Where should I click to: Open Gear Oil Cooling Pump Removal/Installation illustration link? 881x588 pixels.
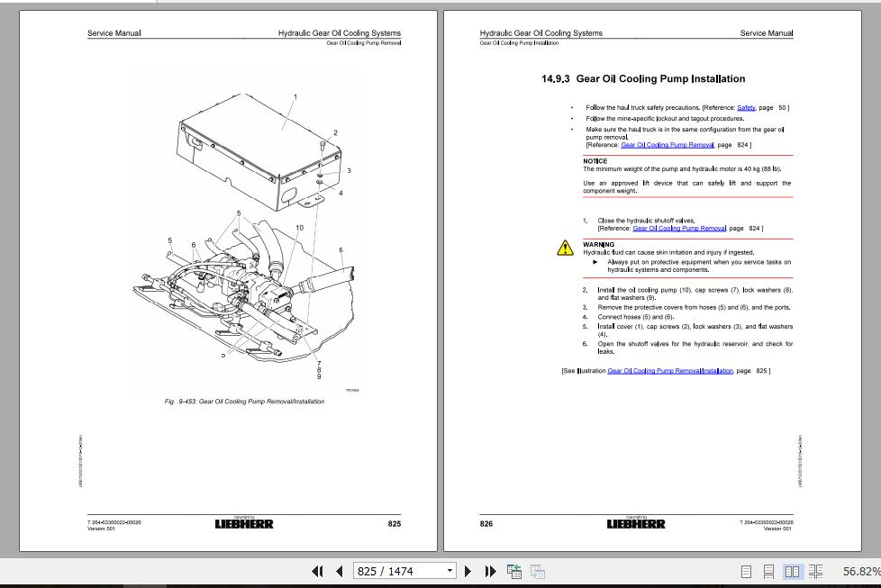point(669,371)
